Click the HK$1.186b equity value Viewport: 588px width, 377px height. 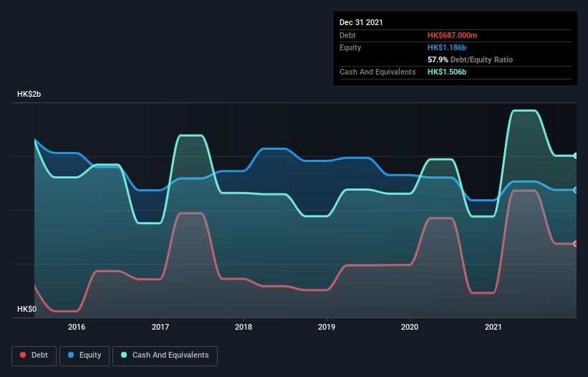(x=447, y=47)
